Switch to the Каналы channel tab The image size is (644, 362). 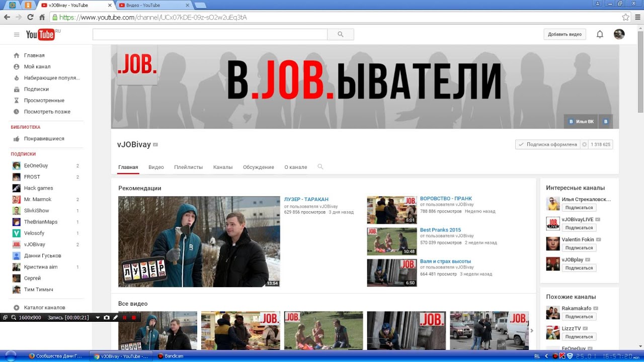pyautogui.click(x=223, y=167)
